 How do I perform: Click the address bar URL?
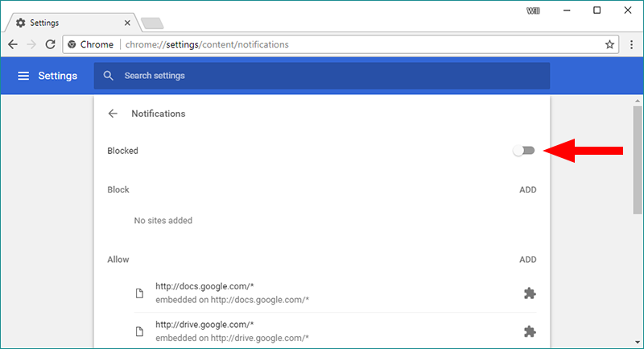tap(207, 44)
